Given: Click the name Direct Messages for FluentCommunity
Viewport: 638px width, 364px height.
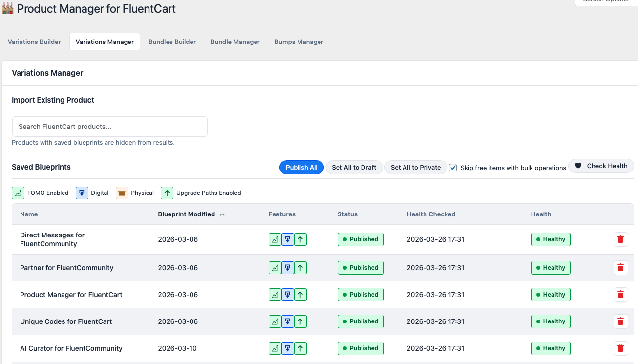Looking at the screenshot, I should click(52, 239).
